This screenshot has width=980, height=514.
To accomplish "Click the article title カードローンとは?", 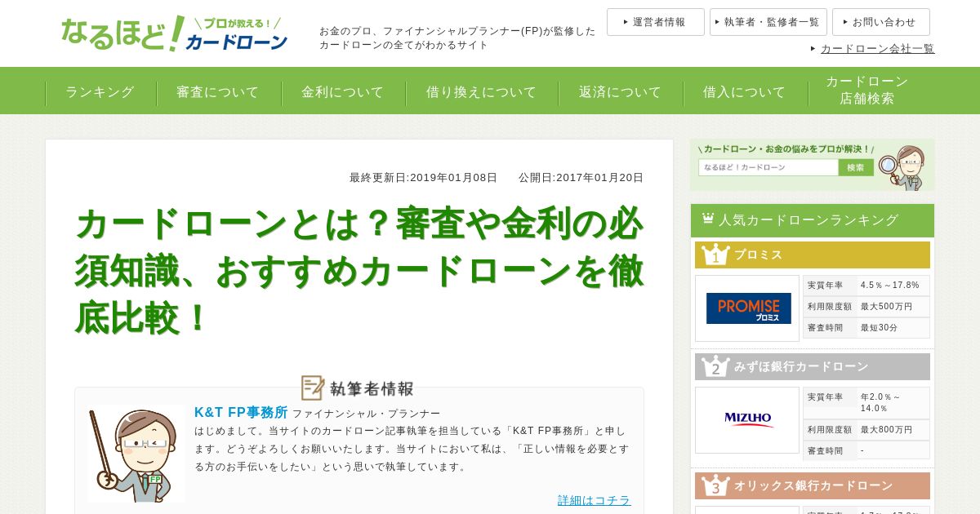I will pos(359,271).
